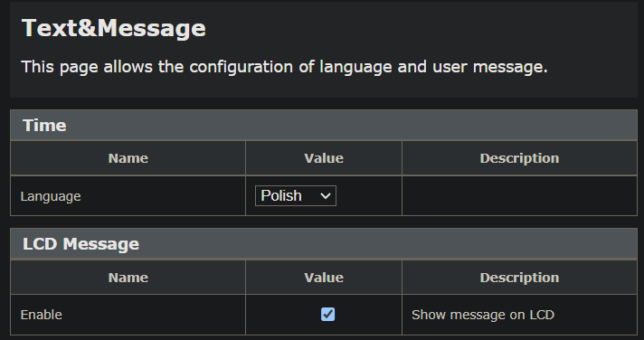644x340 pixels.
Task: Click the 'Time' section header
Action: [x=324, y=126]
